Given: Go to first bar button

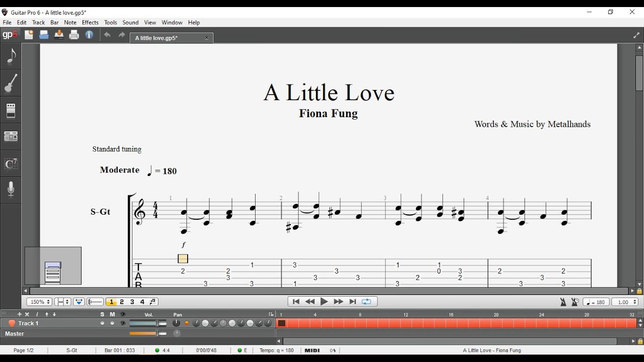Looking at the screenshot, I should [296, 302].
